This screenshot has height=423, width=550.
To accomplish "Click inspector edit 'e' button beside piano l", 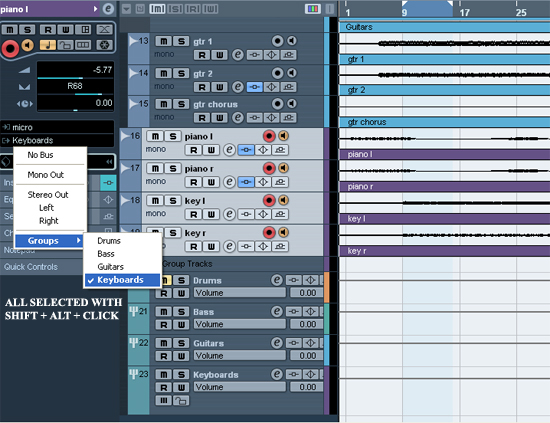I will (x=108, y=9).
